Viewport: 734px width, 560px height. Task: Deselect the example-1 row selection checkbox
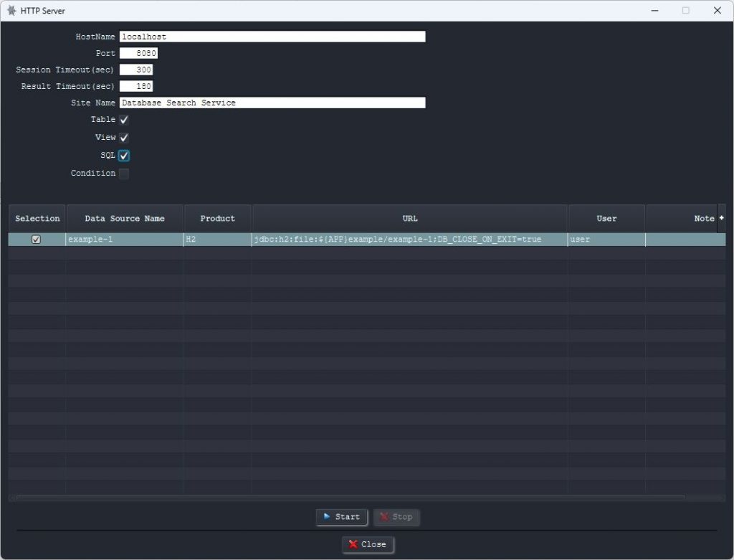[37, 239]
